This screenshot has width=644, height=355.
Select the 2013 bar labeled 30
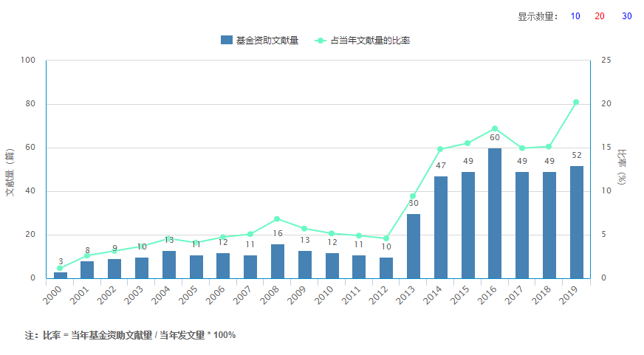point(413,247)
